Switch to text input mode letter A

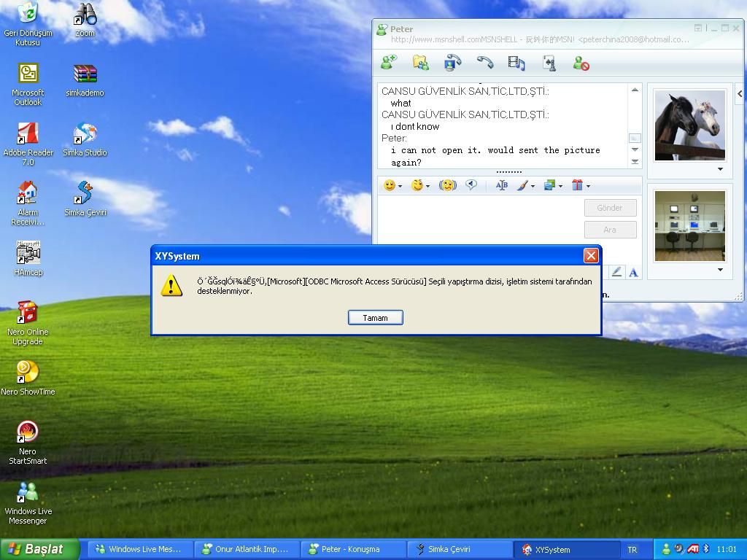(x=633, y=272)
